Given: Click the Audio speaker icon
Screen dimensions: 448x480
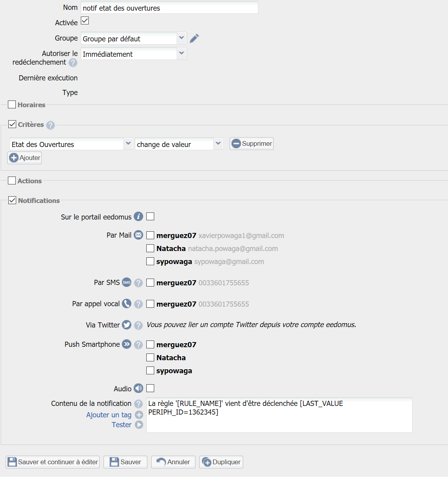Looking at the screenshot, I should coord(138,389).
